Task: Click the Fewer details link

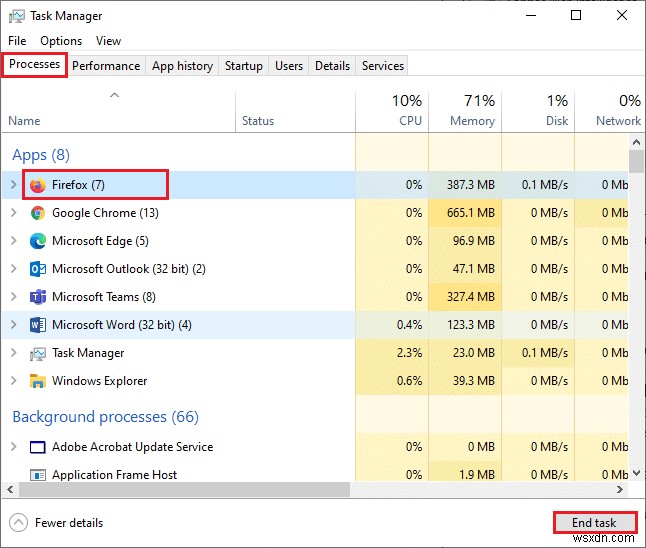Action: (69, 523)
